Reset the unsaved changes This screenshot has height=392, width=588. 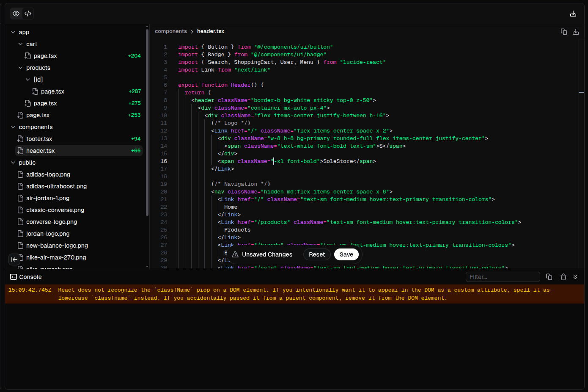point(317,254)
